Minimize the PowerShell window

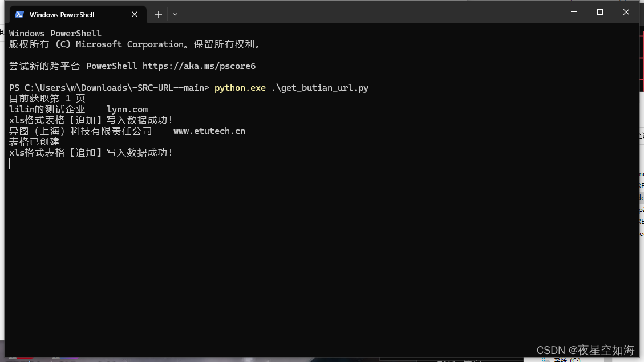[574, 12]
